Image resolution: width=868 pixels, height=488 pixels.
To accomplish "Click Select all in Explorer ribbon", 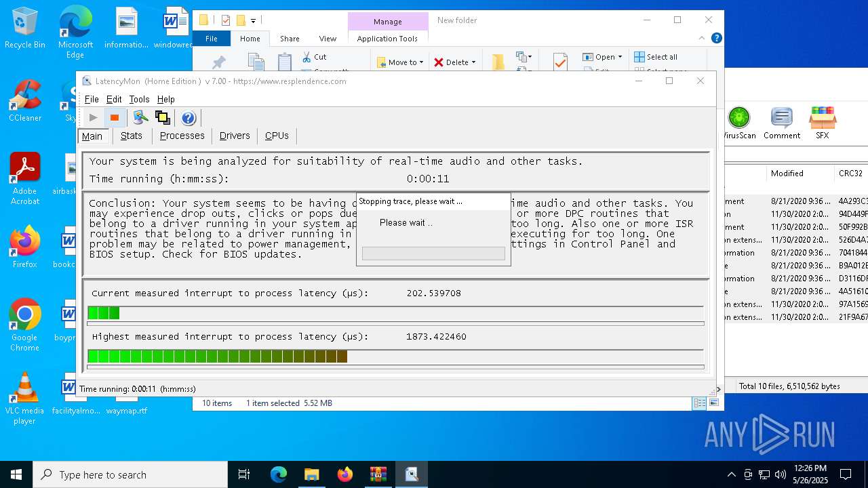I will pyautogui.click(x=655, y=57).
